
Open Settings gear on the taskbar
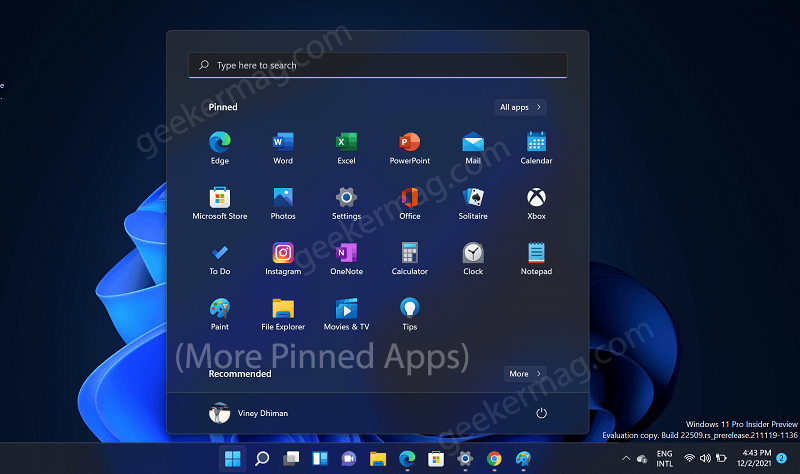pyautogui.click(x=465, y=459)
